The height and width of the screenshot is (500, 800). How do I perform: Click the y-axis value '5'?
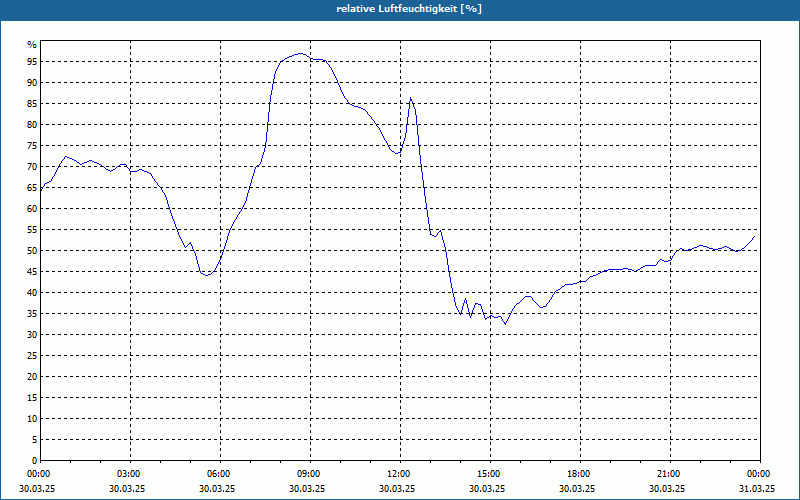click(x=34, y=440)
